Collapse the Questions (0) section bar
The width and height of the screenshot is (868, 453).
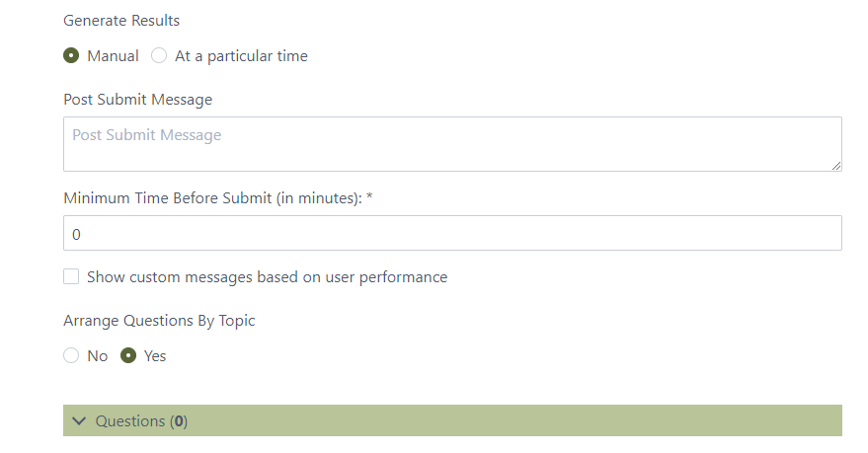(x=452, y=420)
